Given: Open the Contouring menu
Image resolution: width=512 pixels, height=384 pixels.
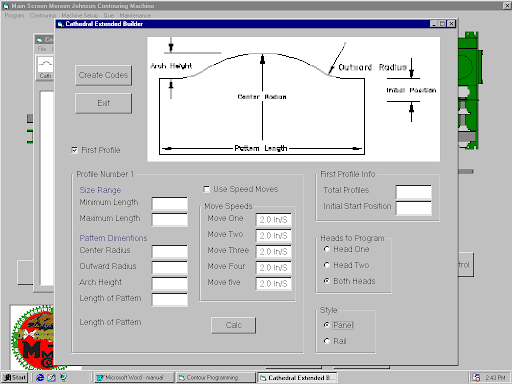Looking at the screenshot, I should (43, 16).
